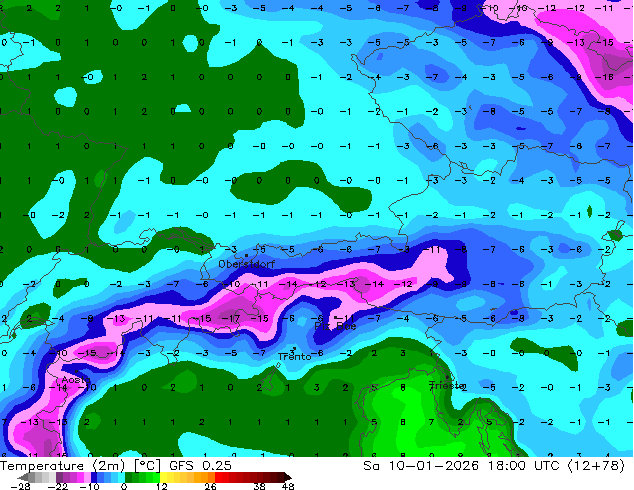634x490 pixels.
Task: Click the 38 legend label
Action: (x=260, y=486)
